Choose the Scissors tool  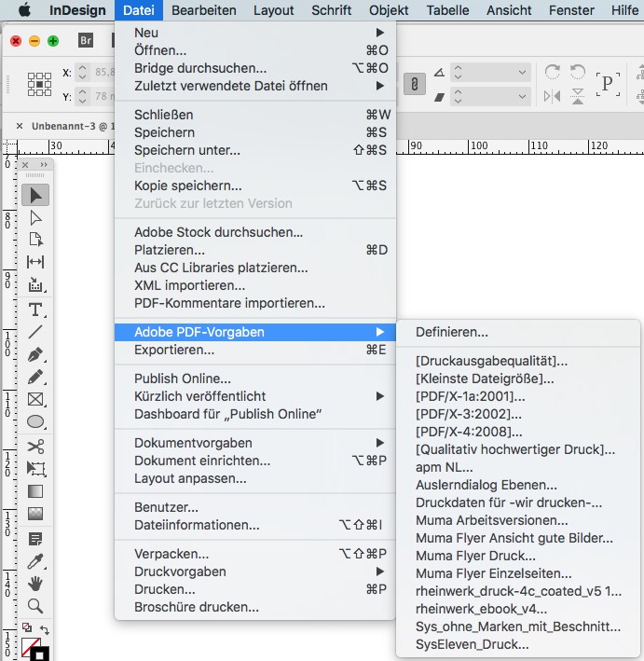pyautogui.click(x=35, y=447)
